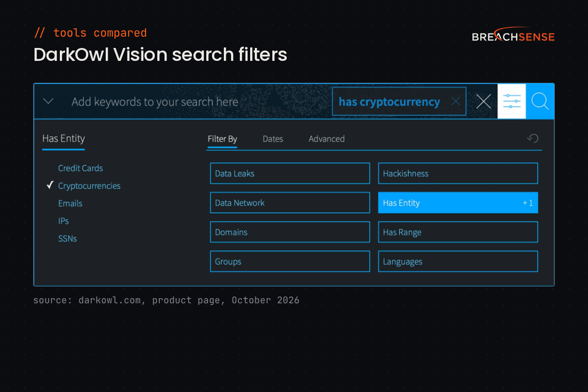Click the Breachsense logo
The height and width of the screenshot is (392, 588).
coord(513,34)
